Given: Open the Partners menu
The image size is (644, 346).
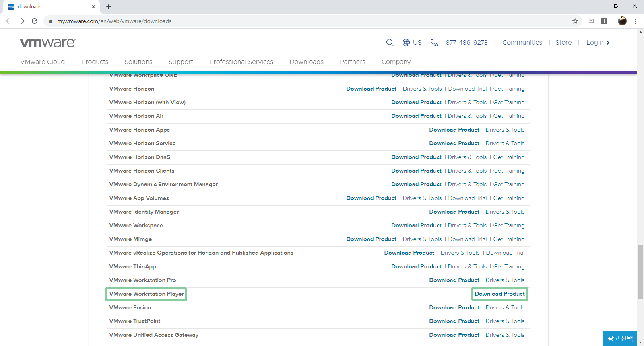Looking at the screenshot, I should [x=353, y=62].
